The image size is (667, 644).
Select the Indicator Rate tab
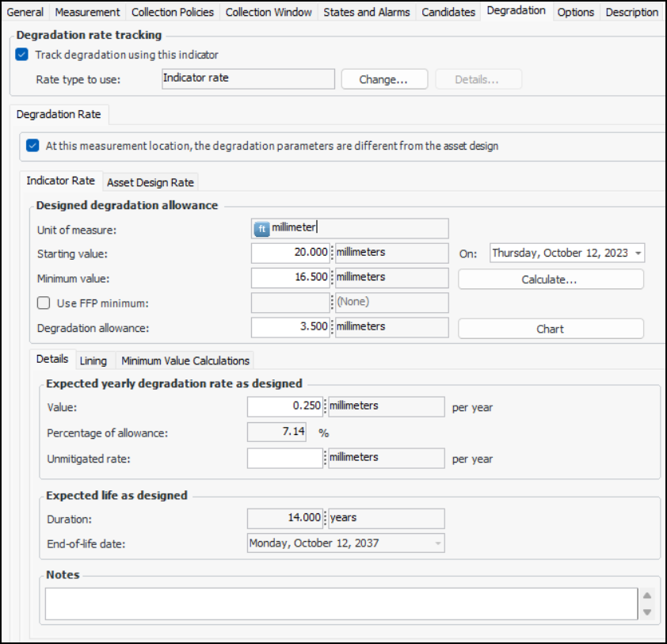[x=60, y=181]
